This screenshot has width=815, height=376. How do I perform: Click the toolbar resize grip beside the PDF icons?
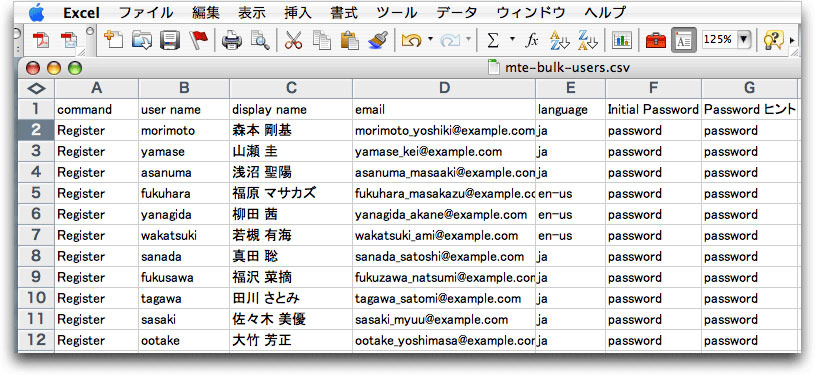coord(81,51)
